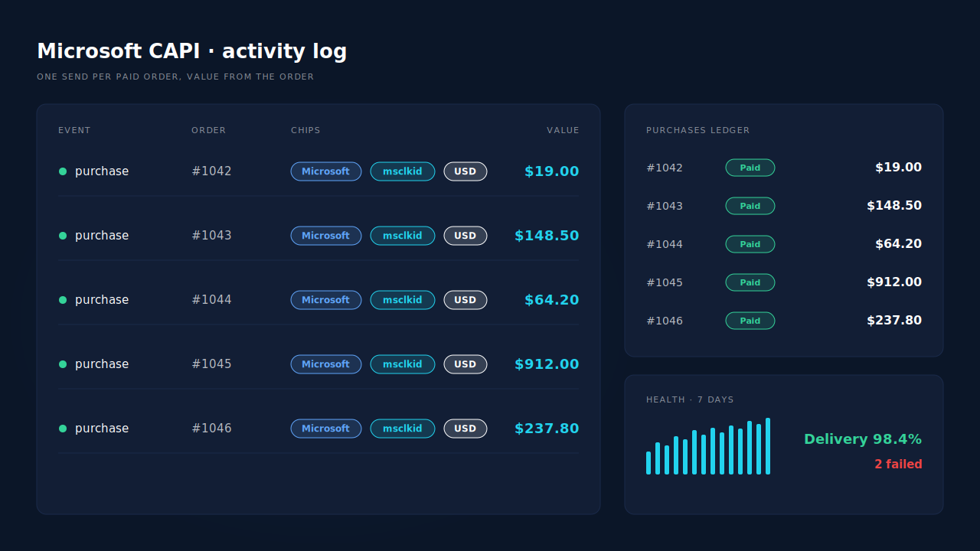The image size is (980, 551).
Task: Click the Paid badge for ledger order #1045
Action: [x=750, y=282]
